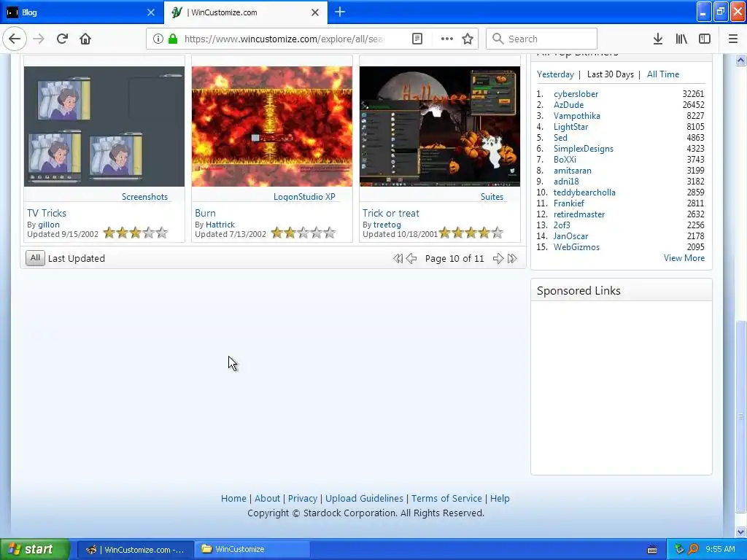
Task: Open the TV Tricks title link
Action: tap(47, 214)
